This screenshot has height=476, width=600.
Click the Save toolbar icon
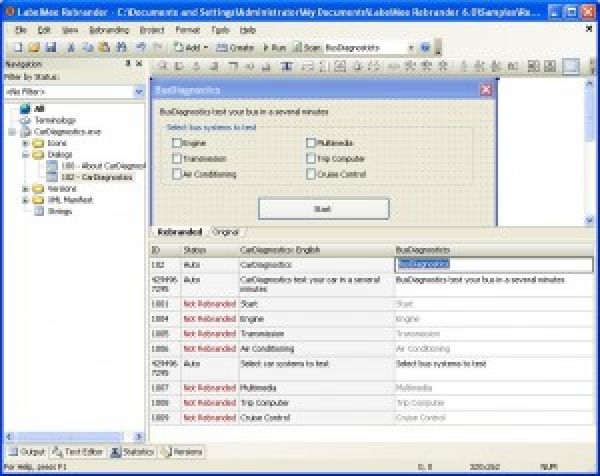pos(35,47)
